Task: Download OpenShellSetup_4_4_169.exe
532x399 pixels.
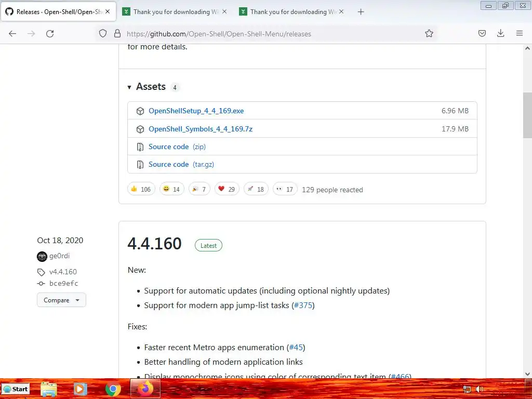Action: 196,111
